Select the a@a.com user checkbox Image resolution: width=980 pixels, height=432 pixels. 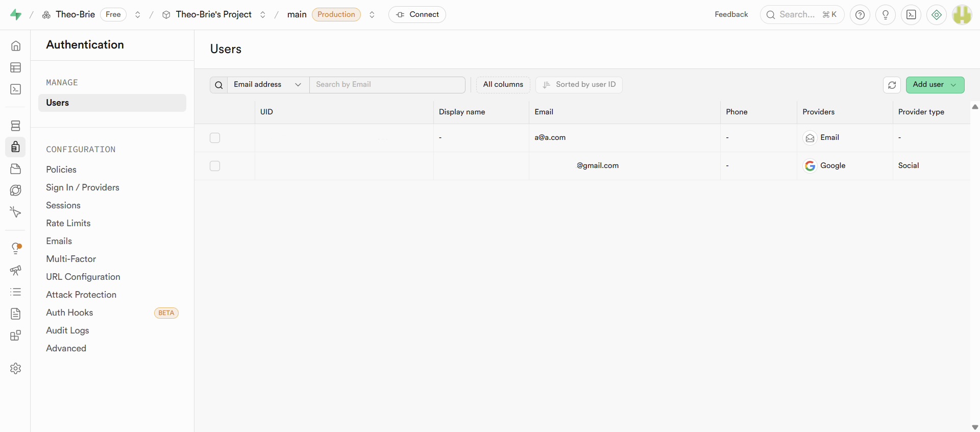(x=215, y=138)
